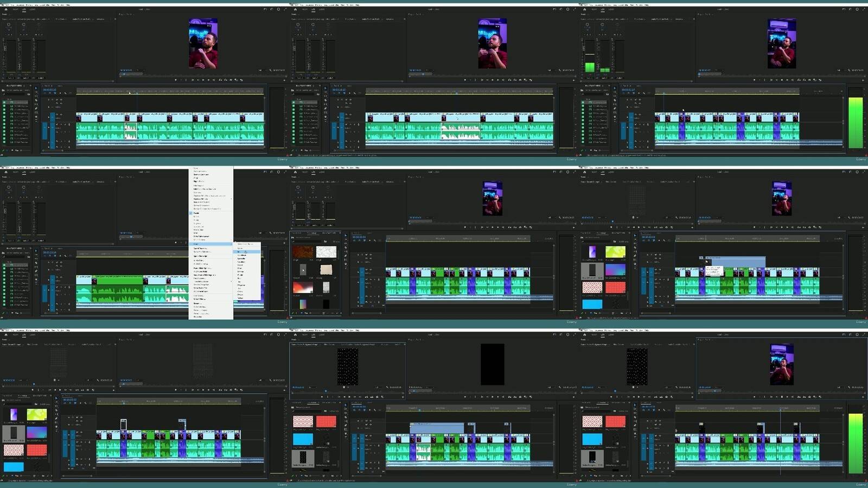Open Program Monitor wrench settings in middle-right frame
868x488 pixels.
(849, 217)
